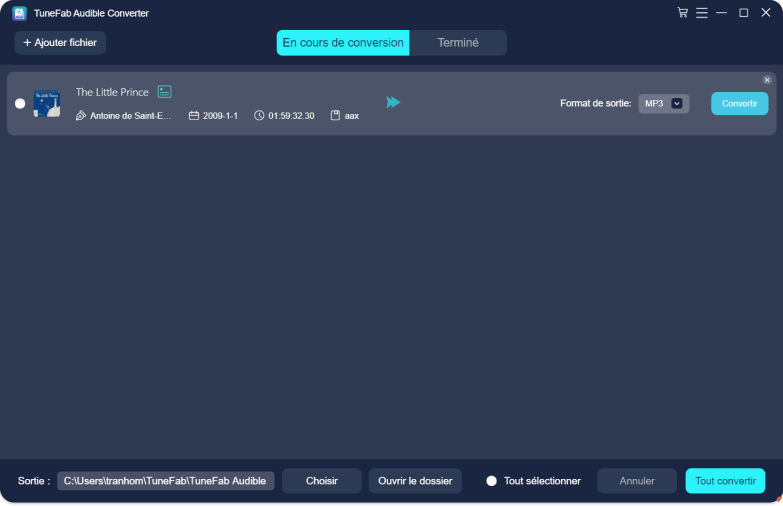Image resolution: width=783 pixels, height=506 pixels.
Task: Minimize the TuneFab window
Action: [721, 13]
